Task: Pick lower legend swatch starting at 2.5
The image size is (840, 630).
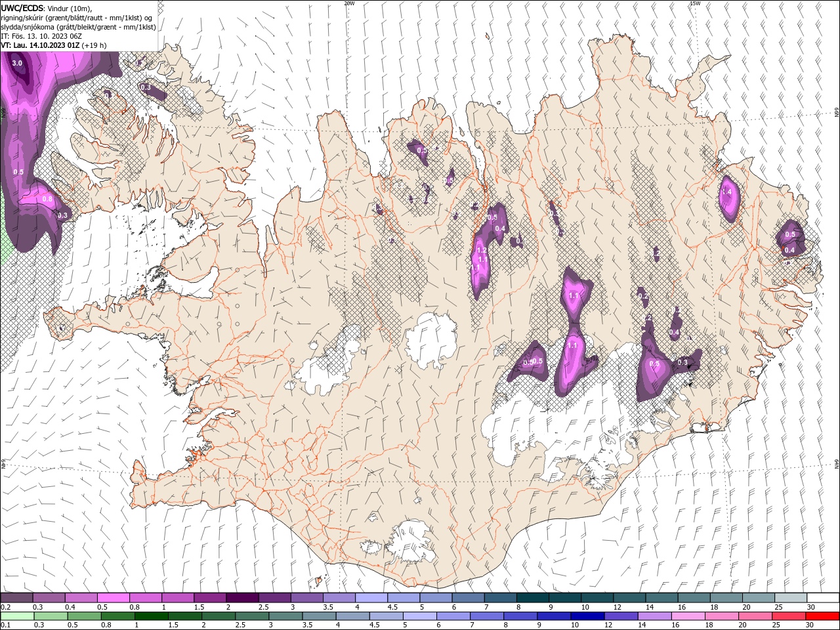Action: [251, 616]
